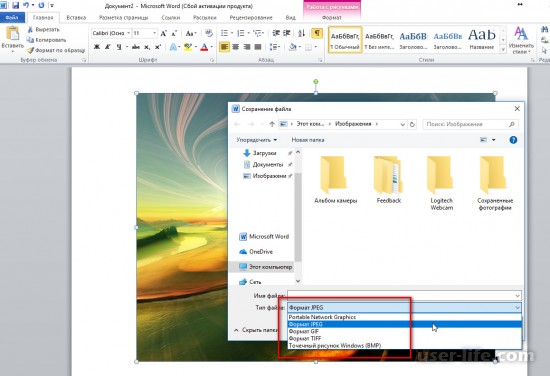Select the Feedback folder

coord(388,180)
